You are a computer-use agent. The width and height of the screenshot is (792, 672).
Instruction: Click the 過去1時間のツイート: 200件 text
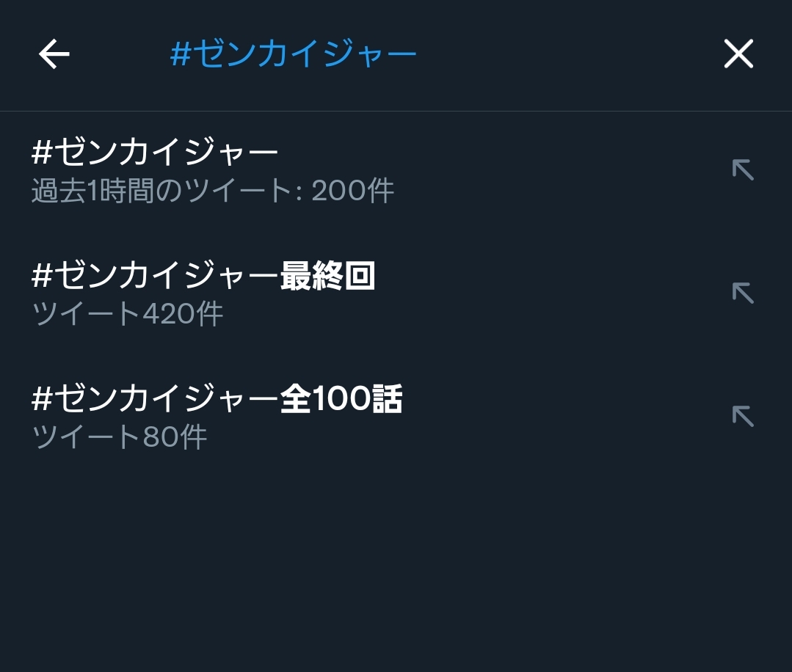click(x=213, y=191)
